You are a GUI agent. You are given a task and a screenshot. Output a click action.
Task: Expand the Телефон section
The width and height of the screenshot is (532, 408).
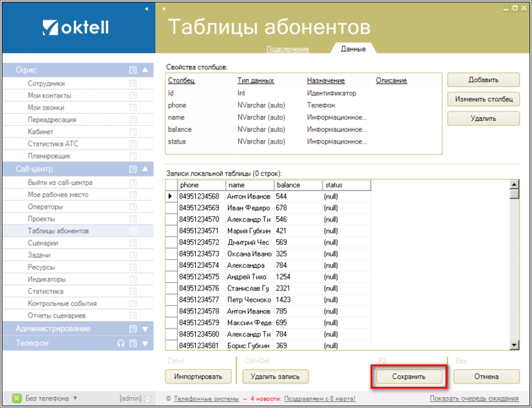(145, 343)
